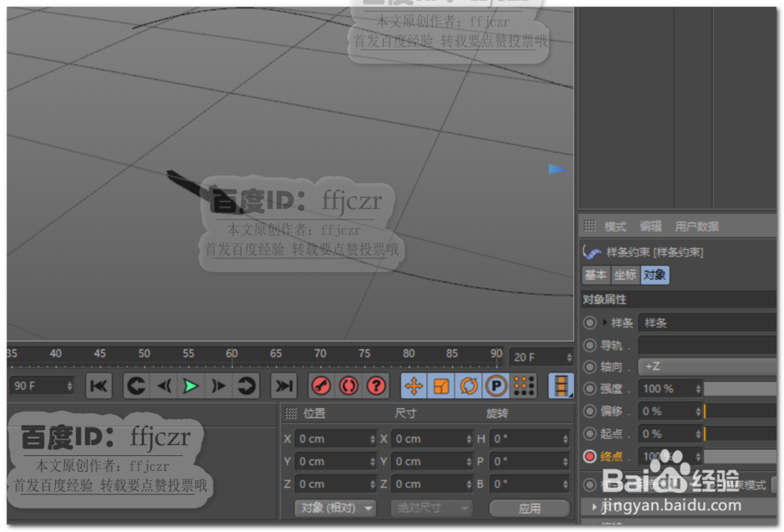
Task: Open keyframe selection question-mark icon
Action: 376,385
